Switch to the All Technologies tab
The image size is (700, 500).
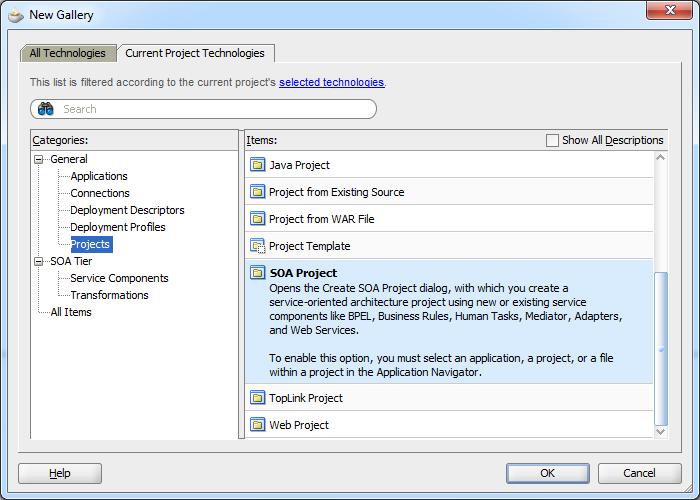67,53
